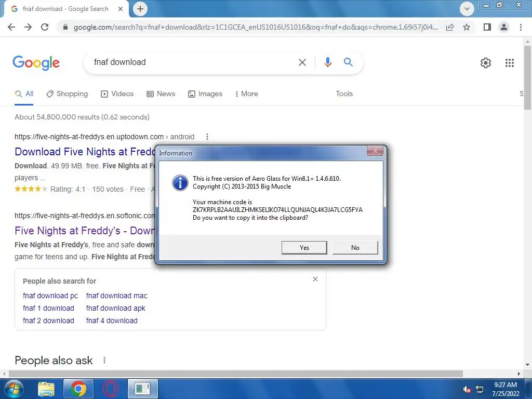Click the muted volume tray icon
The width and height of the screenshot is (532, 399).
click(x=467, y=389)
